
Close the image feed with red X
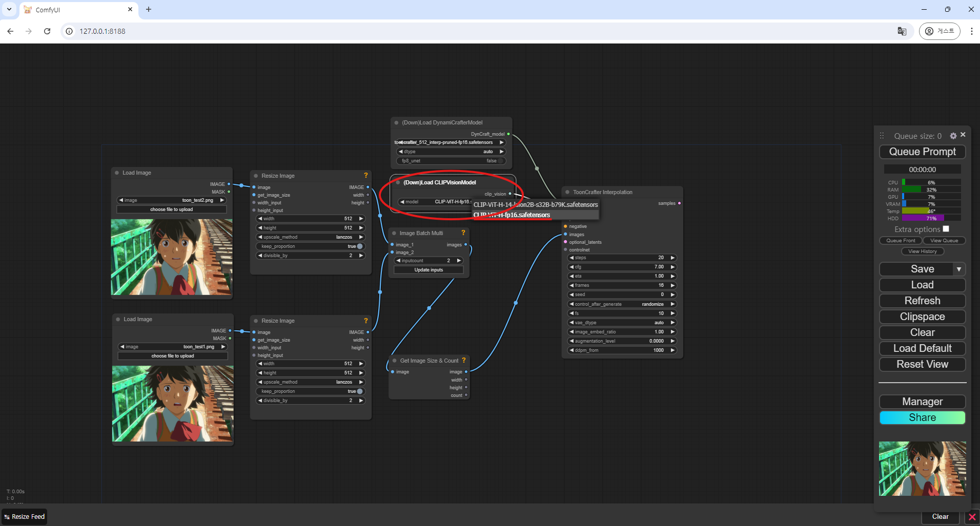coord(972,517)
